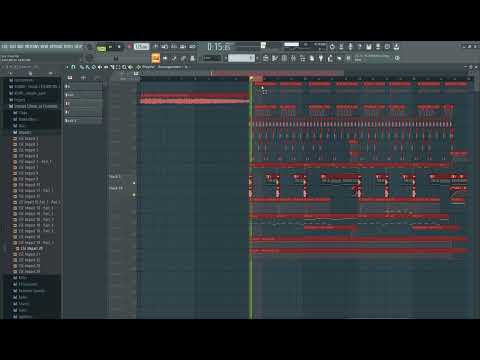Viewport: 480px width, 360px height.
Task: Click the time display showing 0:15
Action: click(219, 47)
